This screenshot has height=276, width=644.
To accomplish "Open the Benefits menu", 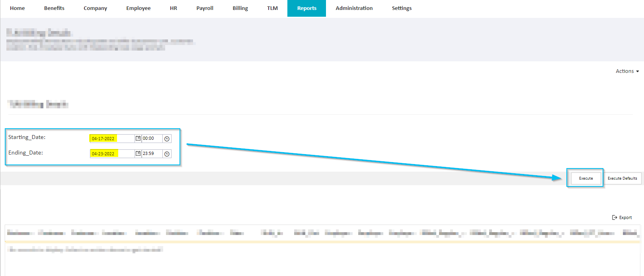I will [x=54, y=8].
